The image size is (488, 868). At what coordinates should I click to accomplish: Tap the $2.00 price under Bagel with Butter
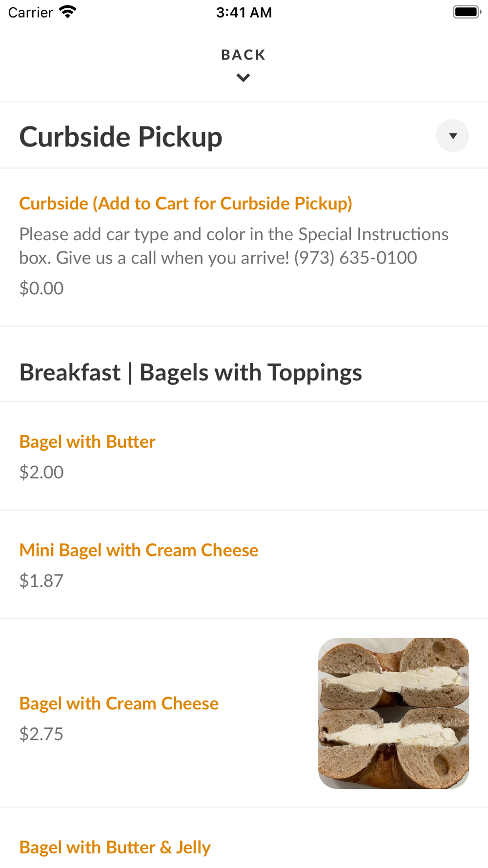(x=41, y=472)
